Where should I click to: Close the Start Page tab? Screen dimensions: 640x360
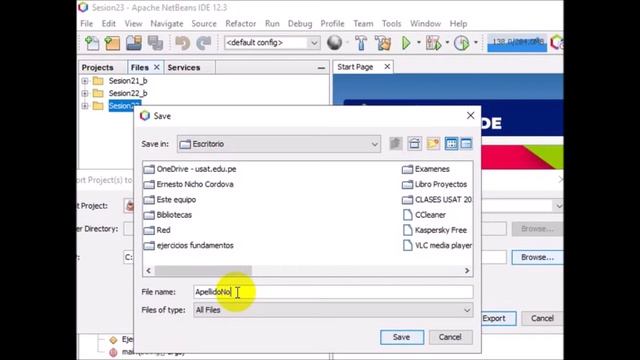387,67
